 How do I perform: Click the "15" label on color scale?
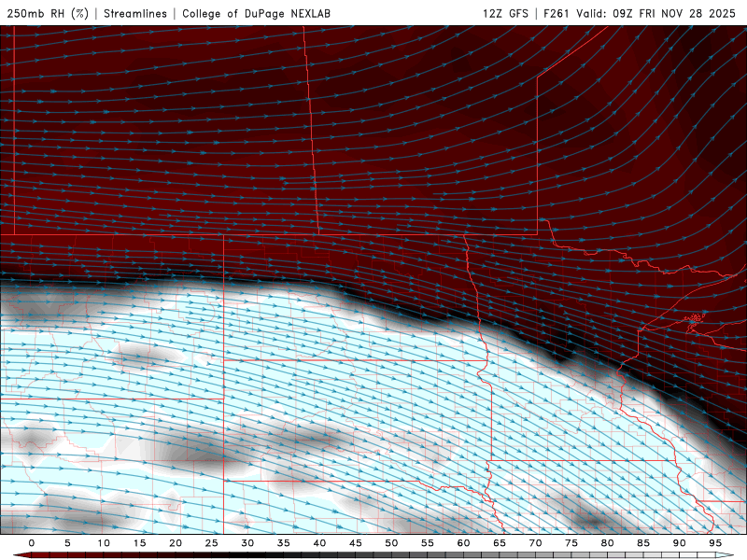(x=139, y=543)
